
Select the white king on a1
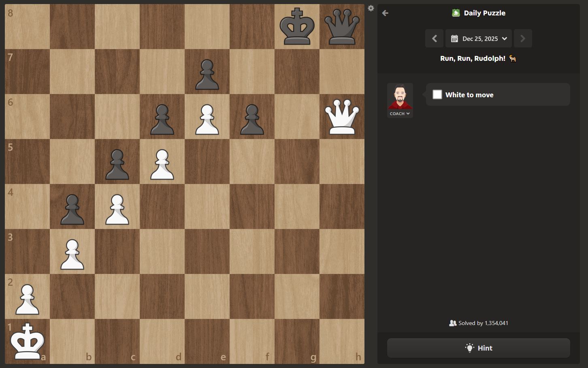(27, 341)
